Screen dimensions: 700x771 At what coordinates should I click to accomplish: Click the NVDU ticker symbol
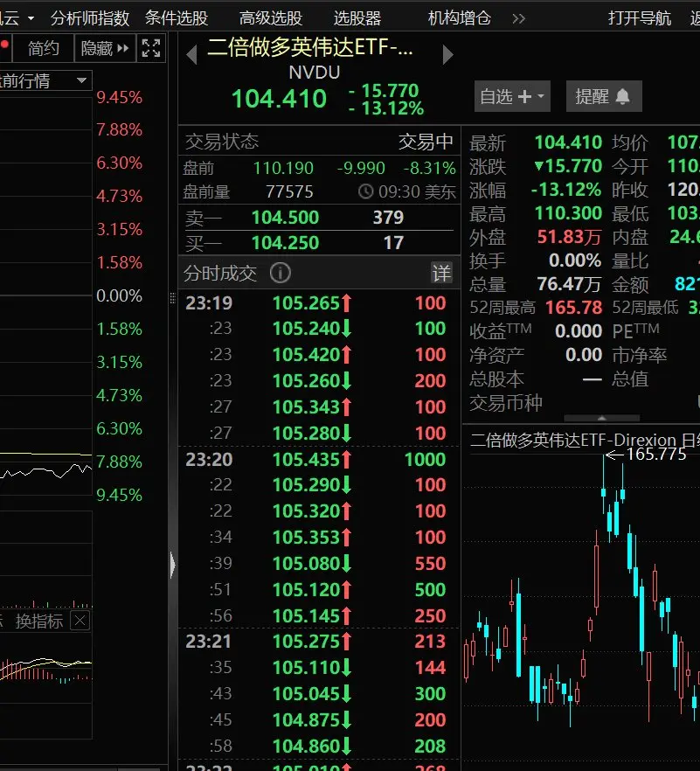(314, 73)
